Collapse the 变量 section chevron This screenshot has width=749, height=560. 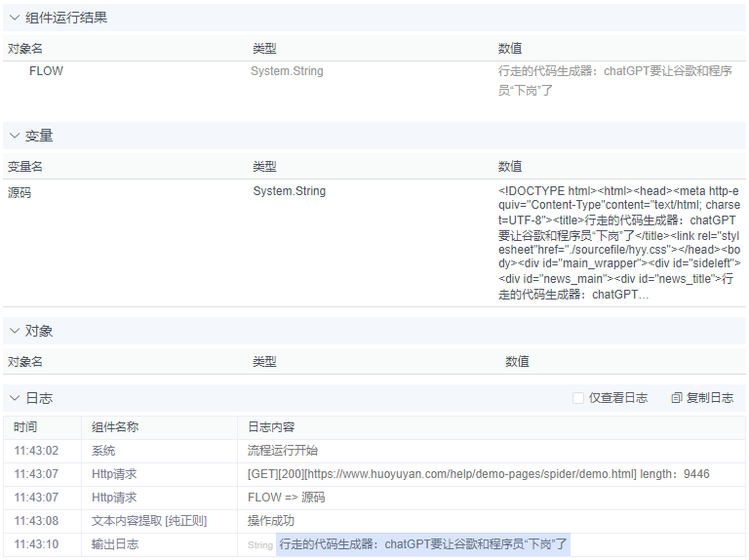[15, 136]
